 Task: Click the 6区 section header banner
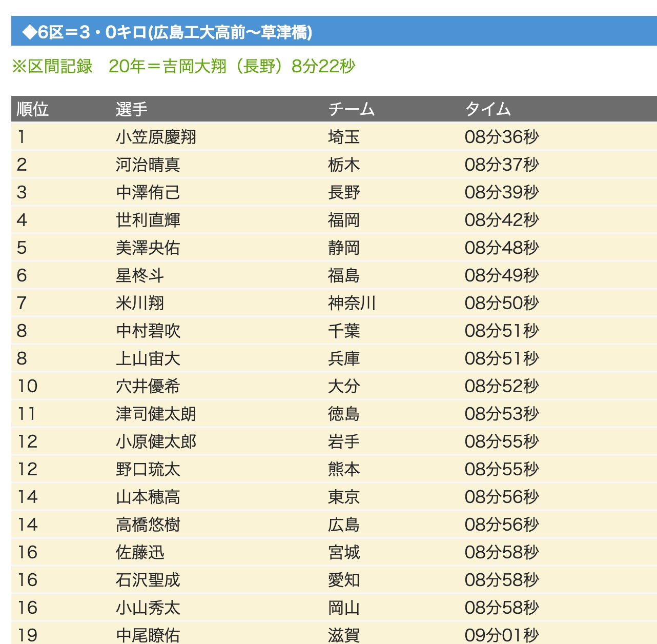point(334,31)
